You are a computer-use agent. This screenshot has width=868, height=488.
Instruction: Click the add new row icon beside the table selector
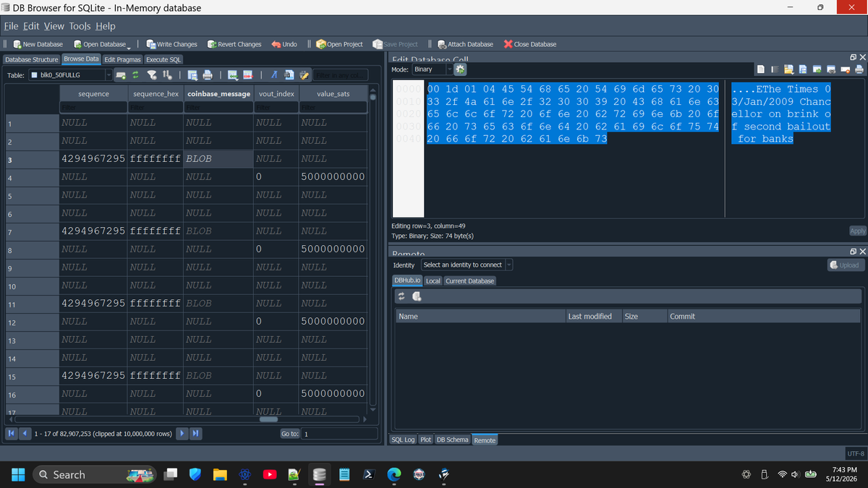tap(121, 75)
